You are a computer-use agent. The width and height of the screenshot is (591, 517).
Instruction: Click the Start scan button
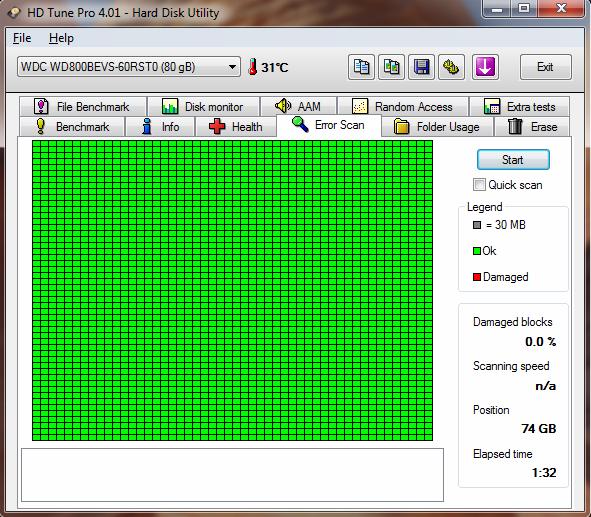pyautogui.click(x=513, y=160)
